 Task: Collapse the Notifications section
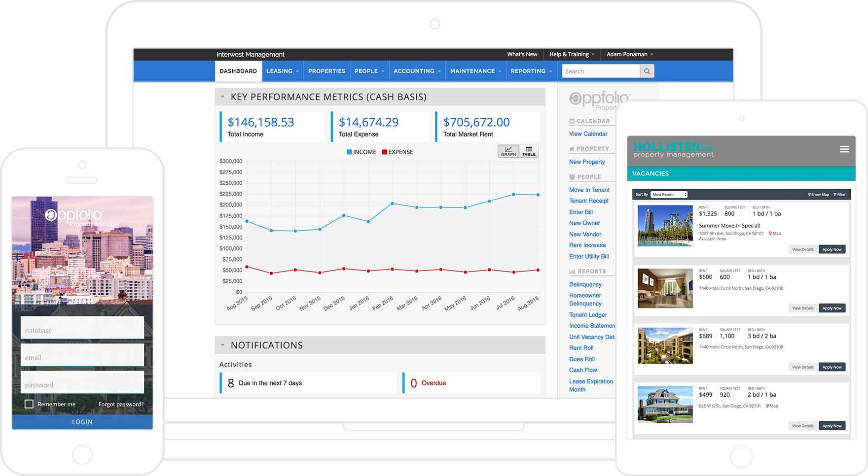(222, 345)
